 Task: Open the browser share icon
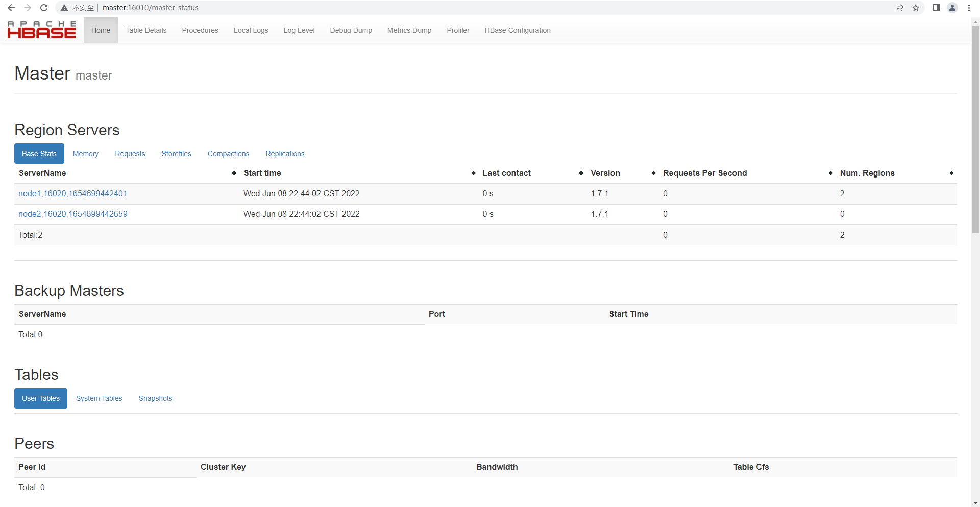pos(899,8)
